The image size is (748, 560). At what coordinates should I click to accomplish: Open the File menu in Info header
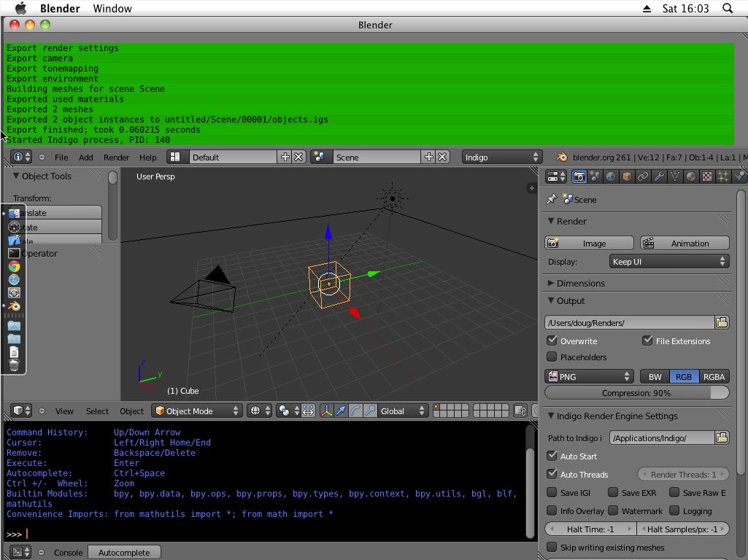(x=61, y=157)
